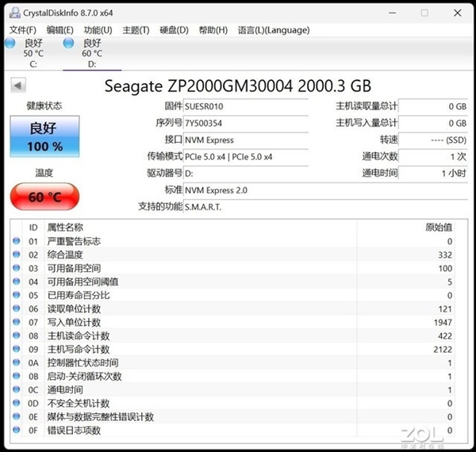The image size is (476, 452).
Task: Select the C: drive tab at 50 °C
Action: (x=33, y=53)
